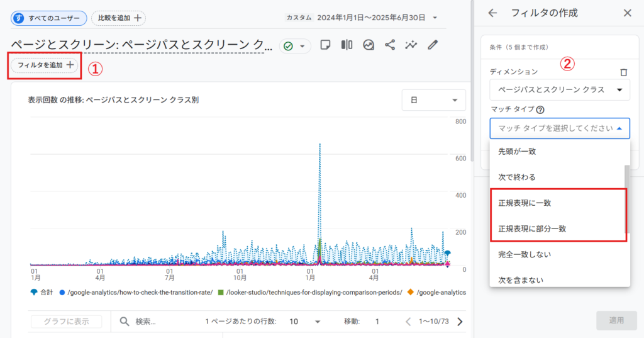644x338 pixels.
Task: Close the filter creation panel
Action: point(627,13)
